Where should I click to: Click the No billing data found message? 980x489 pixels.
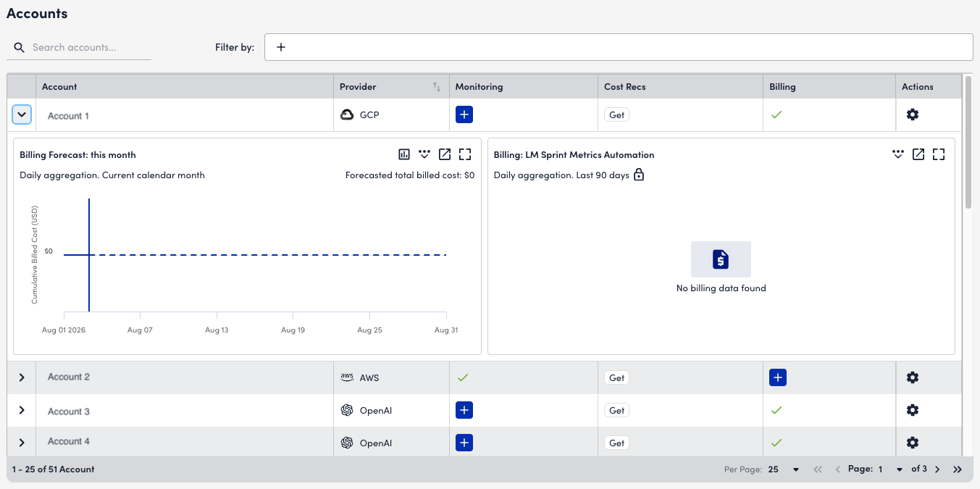tap(721, 288)
